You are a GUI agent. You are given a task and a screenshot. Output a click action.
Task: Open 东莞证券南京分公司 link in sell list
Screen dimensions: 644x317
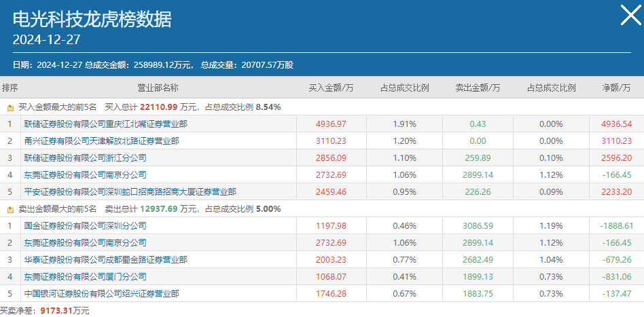coord(86,243)
